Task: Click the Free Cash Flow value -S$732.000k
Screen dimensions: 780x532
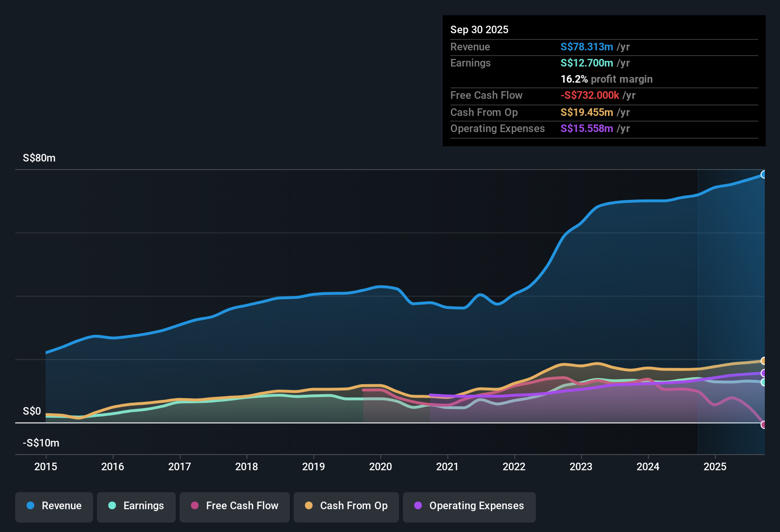Action: coord(590,95)
